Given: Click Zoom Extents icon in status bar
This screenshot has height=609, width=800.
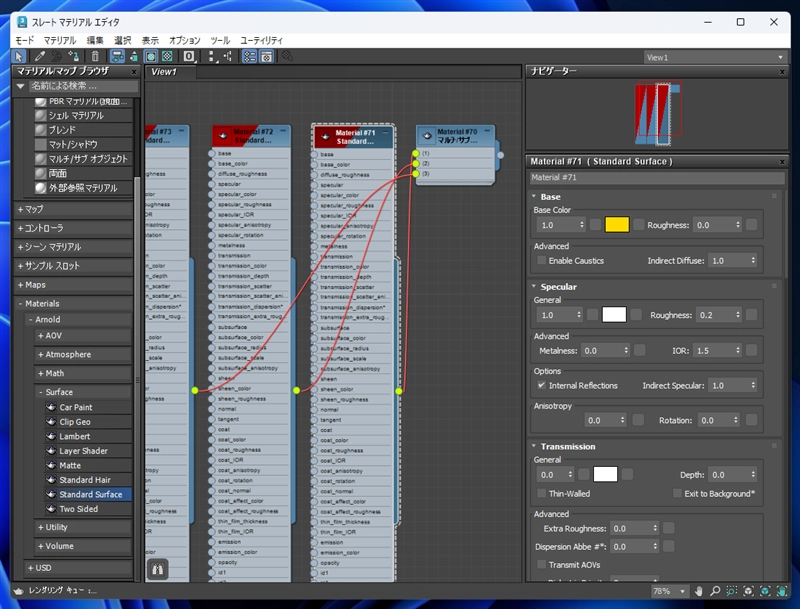Looking at the screenshot, I should (x=748, y=591).
